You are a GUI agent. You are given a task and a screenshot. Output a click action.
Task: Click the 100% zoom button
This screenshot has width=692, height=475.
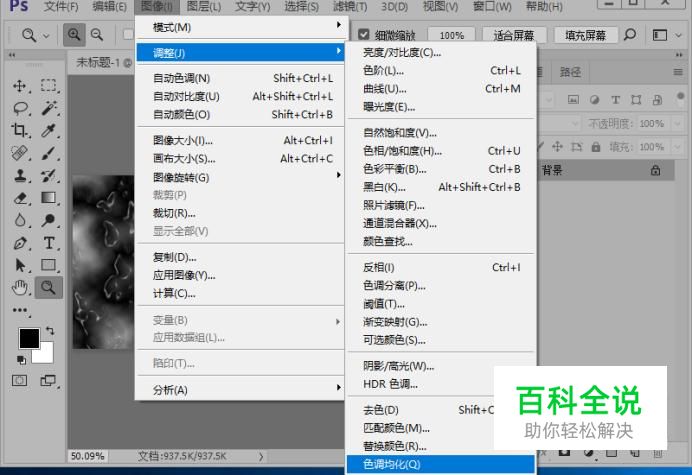coord(451,35)
